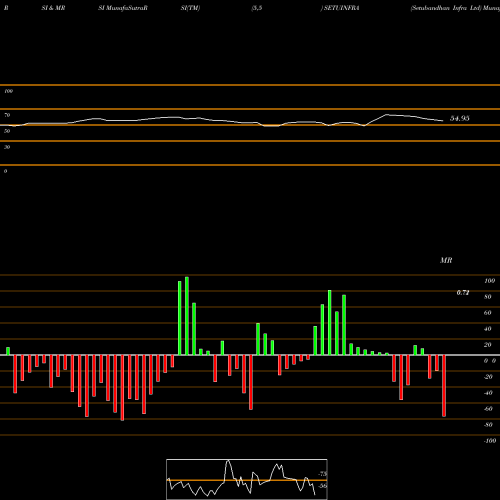Click the 56 label in mini chart
This screenshot has width=500, height=500.
[323, 486]
